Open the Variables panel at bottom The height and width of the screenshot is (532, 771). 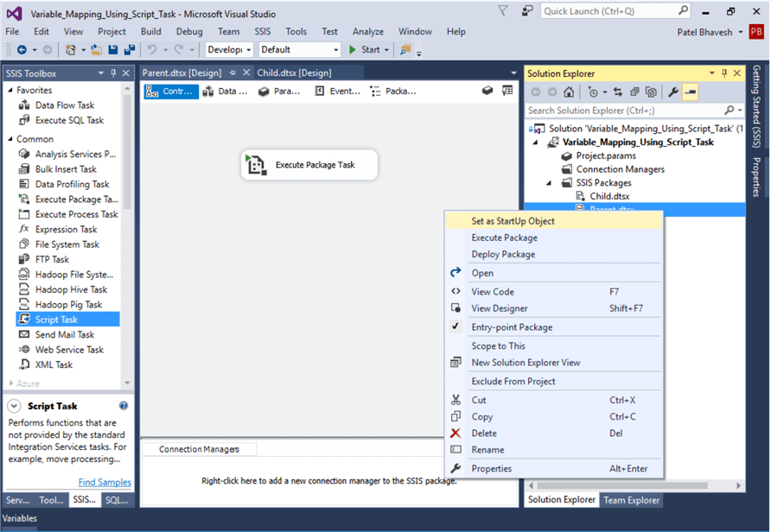[19, 518]
